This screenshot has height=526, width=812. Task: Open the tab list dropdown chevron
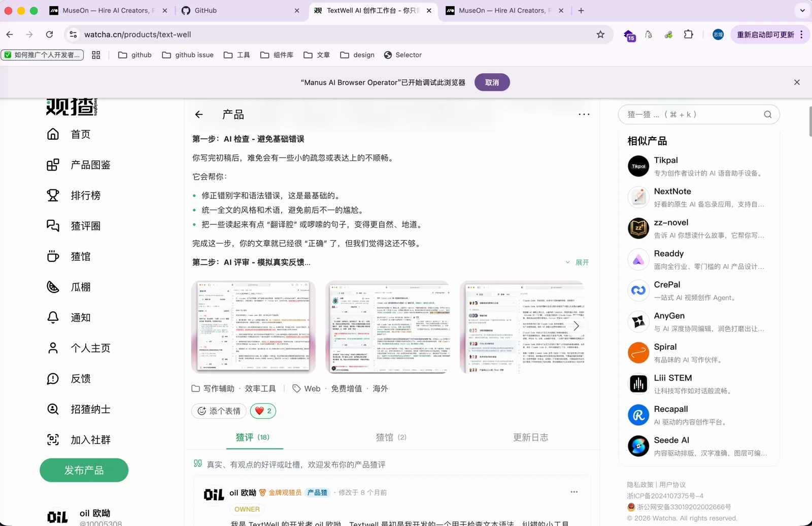tap(802, 10)
